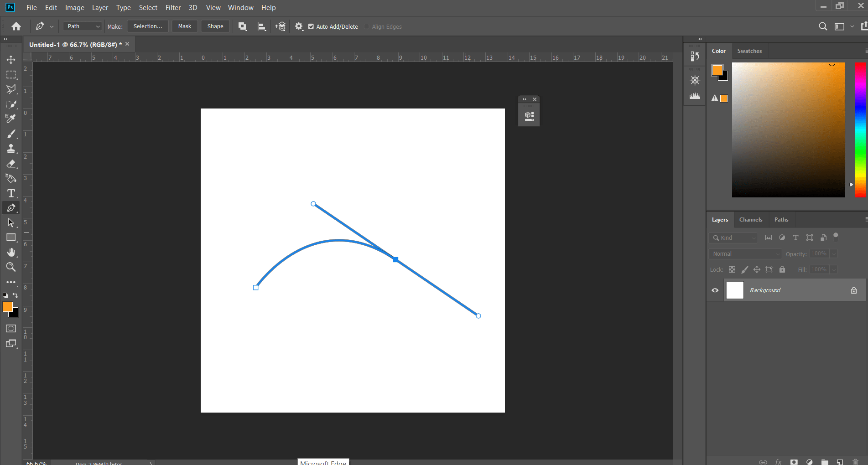Select the Zoom tool in the toolbox
The image size is (868, 465).
tap(11, 267)
